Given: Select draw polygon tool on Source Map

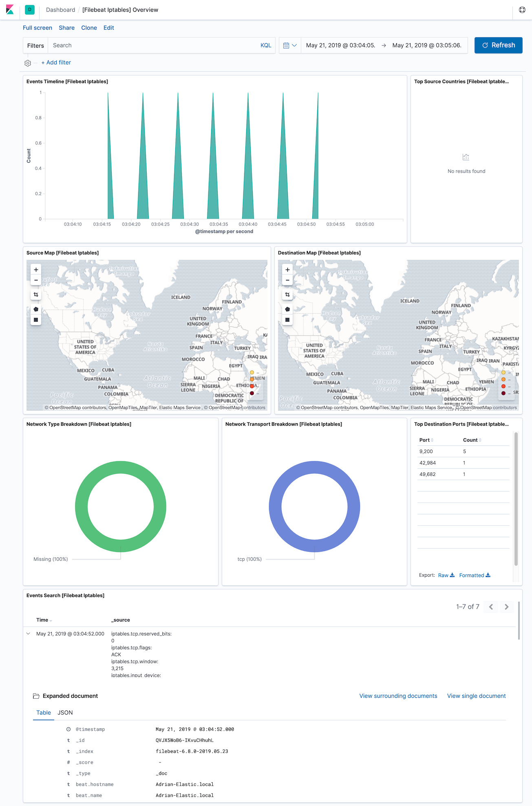Looking at the screenshot, I should pos(36,309).
